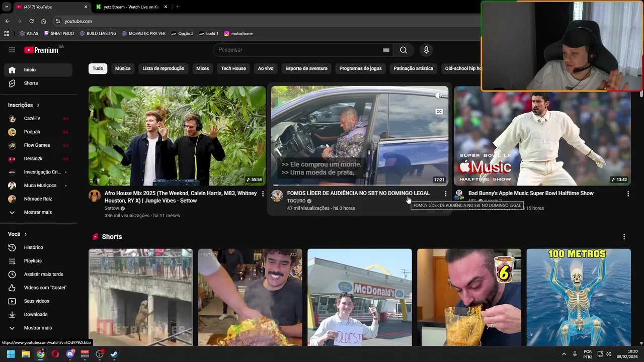Screen dimensions: 644x362
Task: Open more options for TOGURO video
Action: (x=445, y=194)
